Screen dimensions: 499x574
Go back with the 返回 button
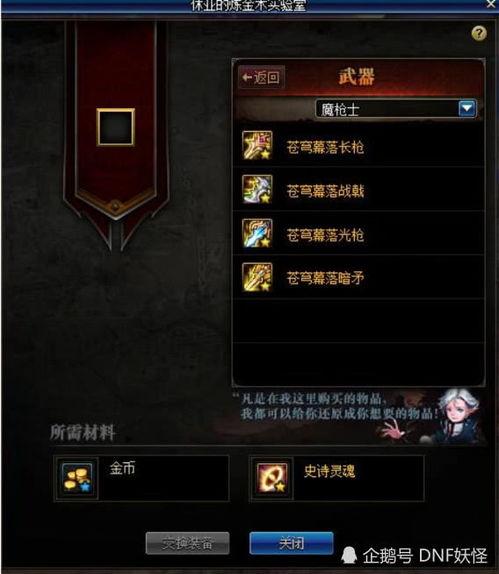pos(261,78)
